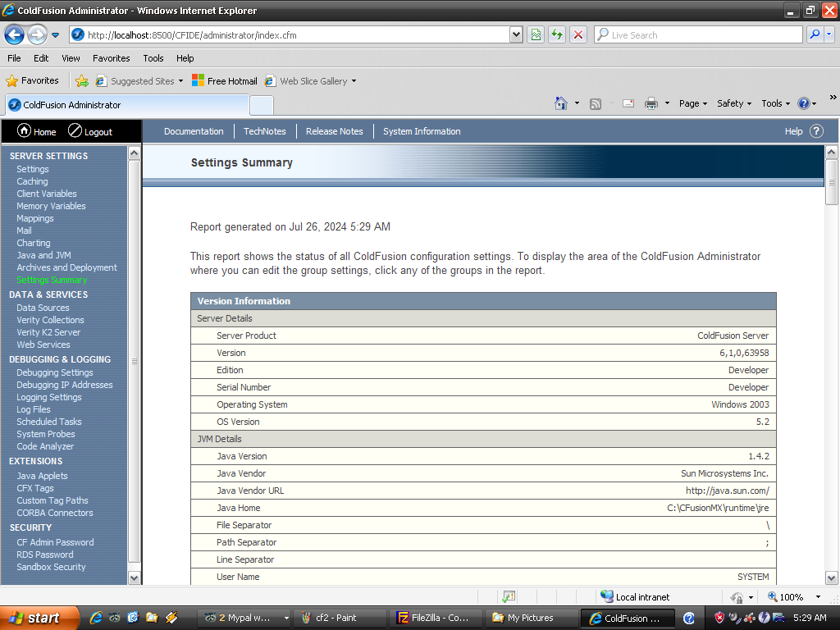
Task: Click the browser Stop icon
Action: tap(578, 34)
